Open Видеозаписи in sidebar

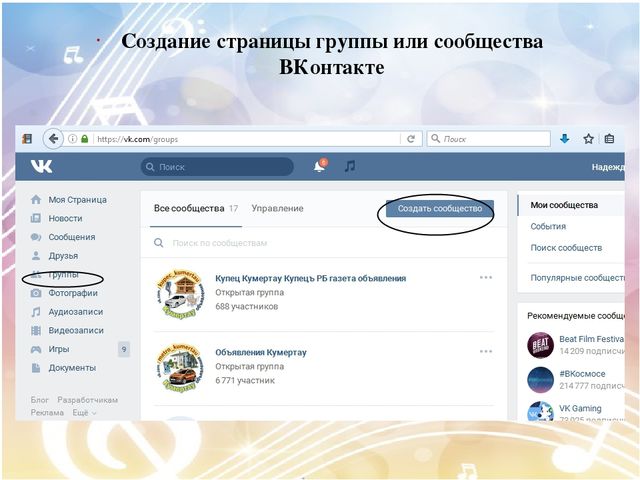(x=76, y=331)
